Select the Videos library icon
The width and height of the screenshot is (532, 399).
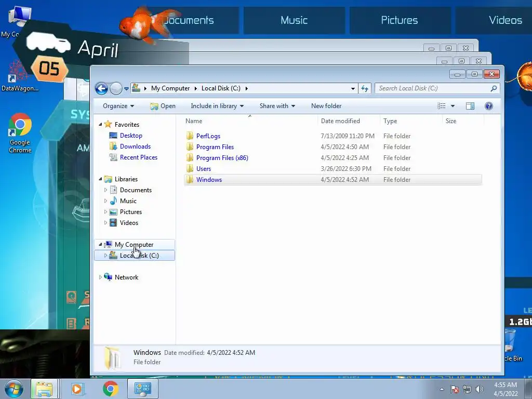tap(113, 222)
